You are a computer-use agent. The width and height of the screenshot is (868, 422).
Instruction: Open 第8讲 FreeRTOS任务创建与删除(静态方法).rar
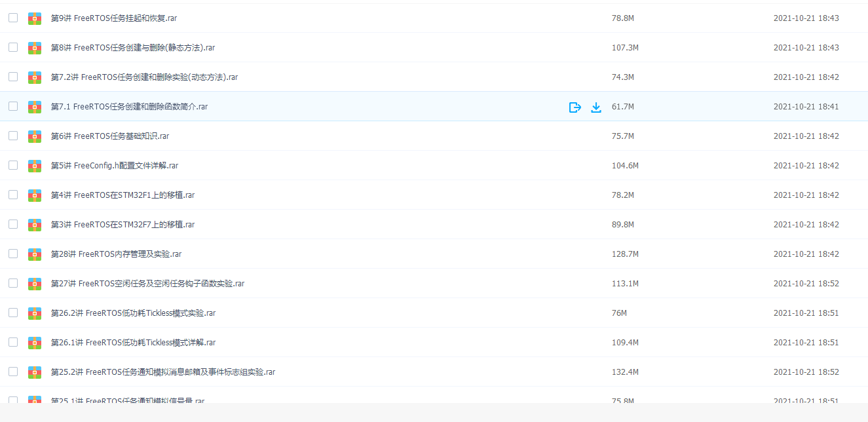pos(133,48)
